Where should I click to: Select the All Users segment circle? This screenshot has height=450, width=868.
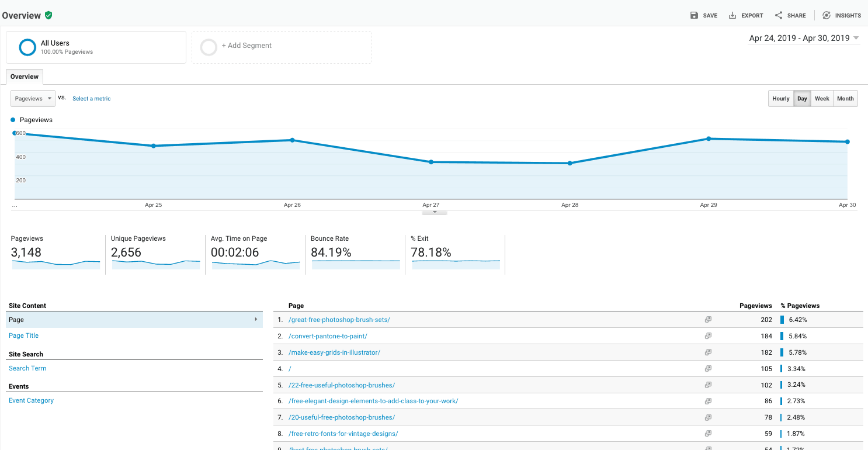(27, 47)
